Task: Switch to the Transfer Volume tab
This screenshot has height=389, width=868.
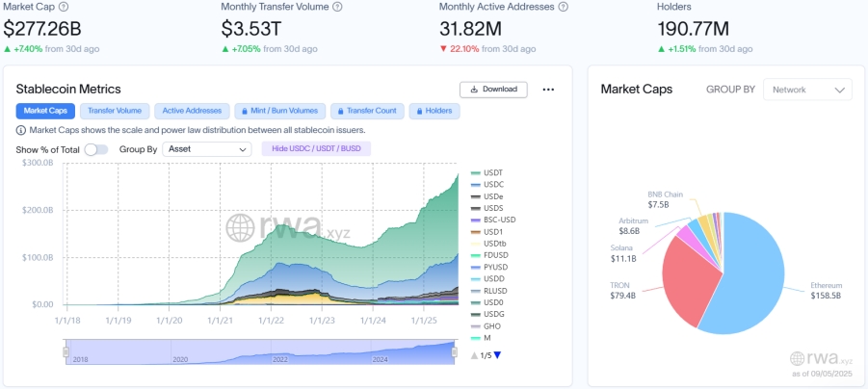Action: tap(115, 111)
